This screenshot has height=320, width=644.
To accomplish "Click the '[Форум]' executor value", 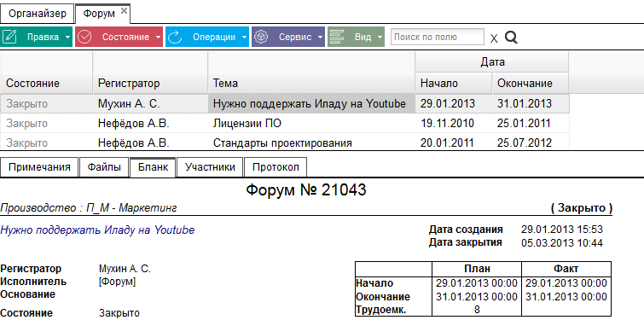I will (118, 282).
